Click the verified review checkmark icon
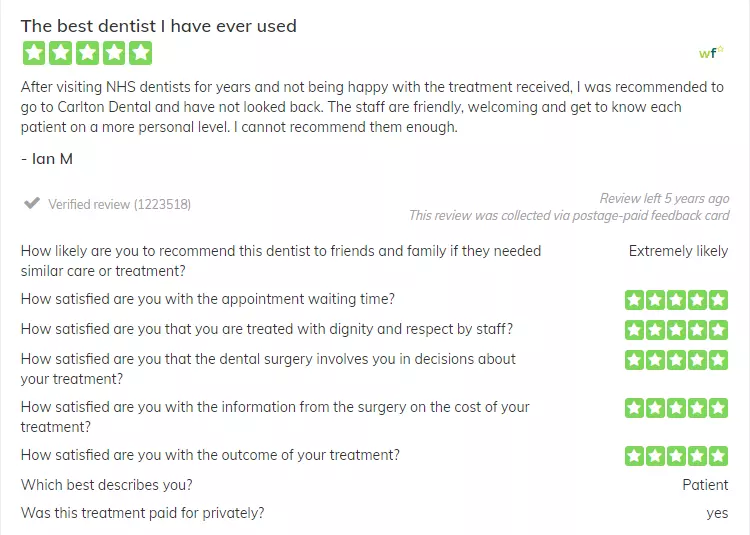The image size is (750, 535). point(32,203)
